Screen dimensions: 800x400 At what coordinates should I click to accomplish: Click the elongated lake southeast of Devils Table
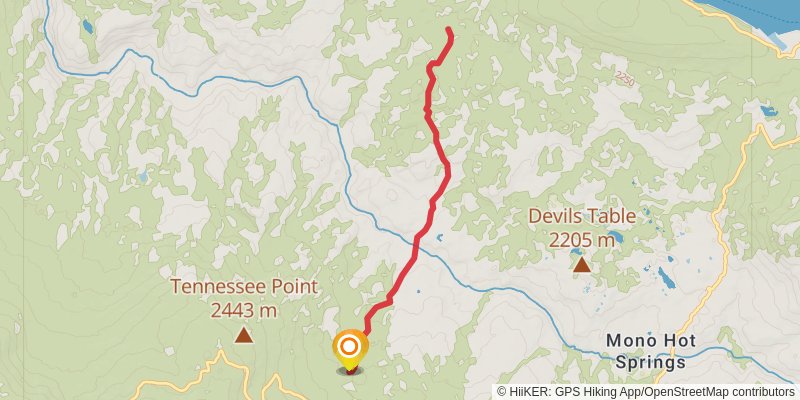tap(666, 278)
